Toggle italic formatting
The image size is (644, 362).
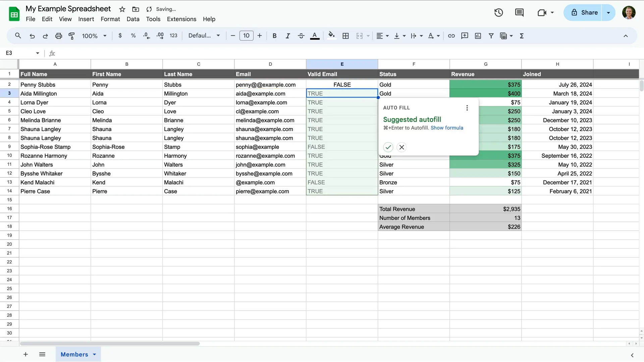pos(288,36)
